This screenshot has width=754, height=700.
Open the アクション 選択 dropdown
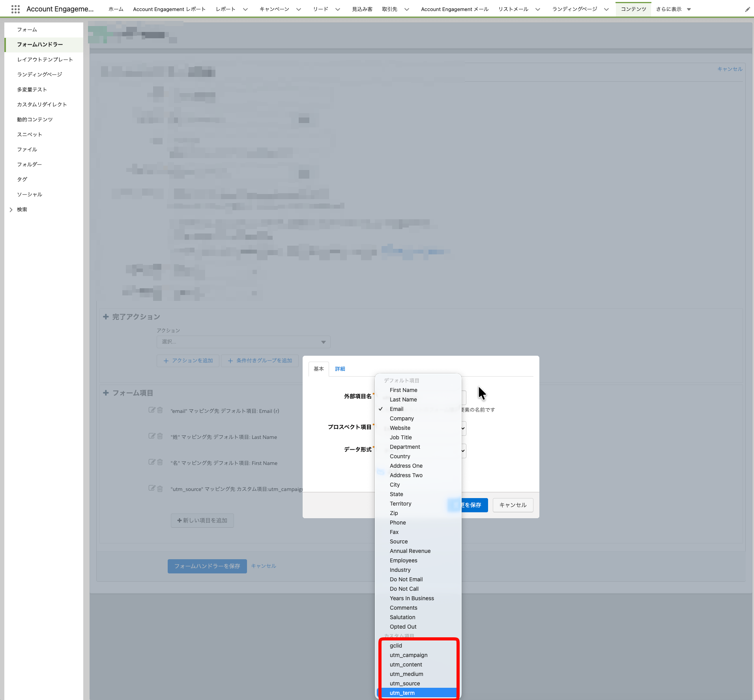coord(243,342)
